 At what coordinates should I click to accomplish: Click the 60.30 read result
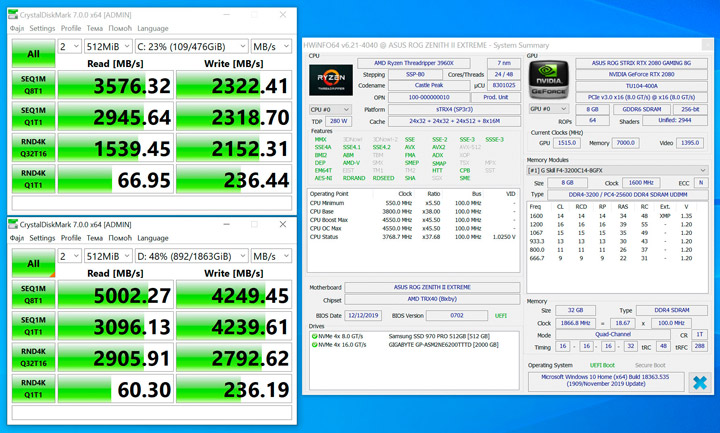(116, 389)
